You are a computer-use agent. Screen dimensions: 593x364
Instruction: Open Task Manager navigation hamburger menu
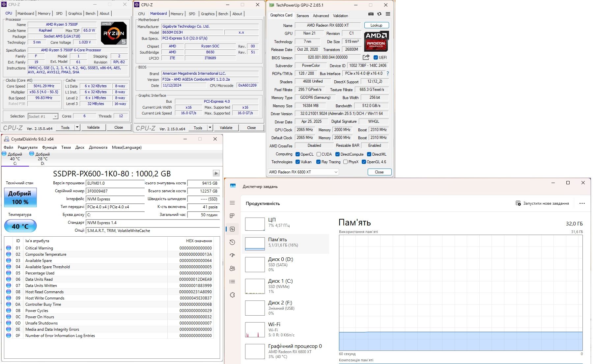click(x=232, y=203)
